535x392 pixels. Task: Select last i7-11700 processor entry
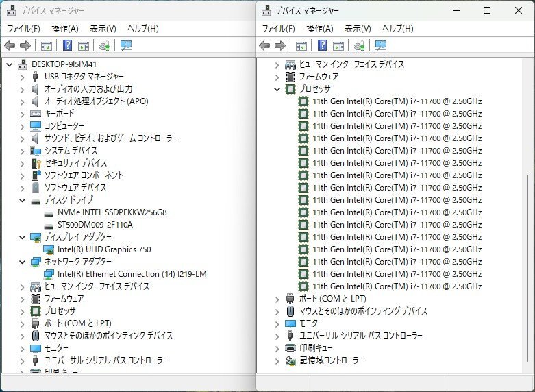tap(397, 286)
